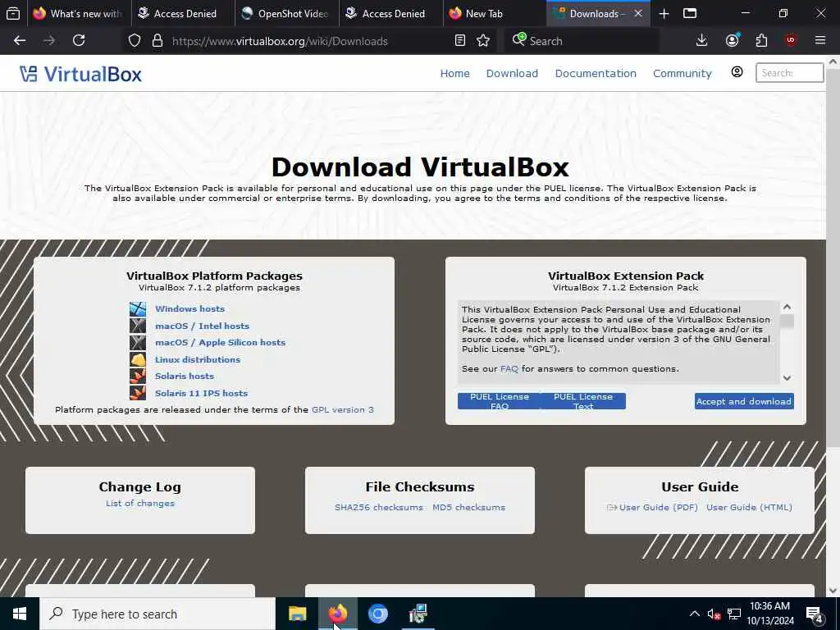The width and height of the screenshot is (840, 630).
Task: Click the page scrollbar down arrow
Action: coord(833,591)
